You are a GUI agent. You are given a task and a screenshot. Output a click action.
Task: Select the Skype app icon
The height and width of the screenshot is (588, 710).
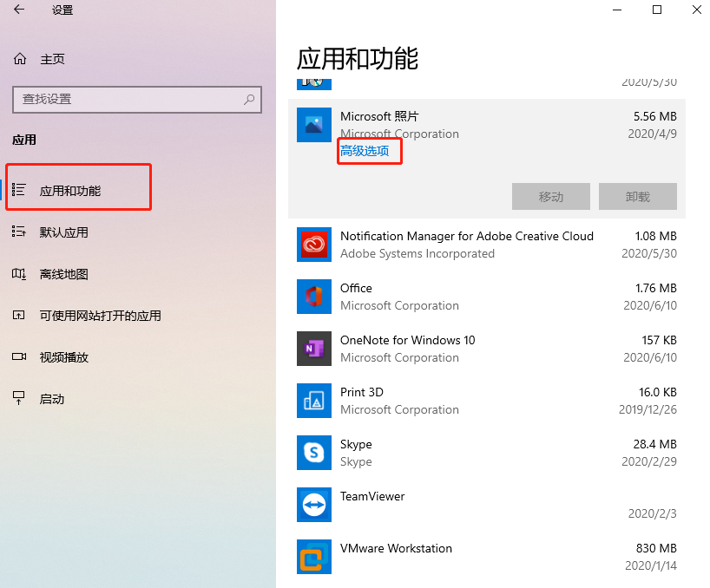[314, 453]
